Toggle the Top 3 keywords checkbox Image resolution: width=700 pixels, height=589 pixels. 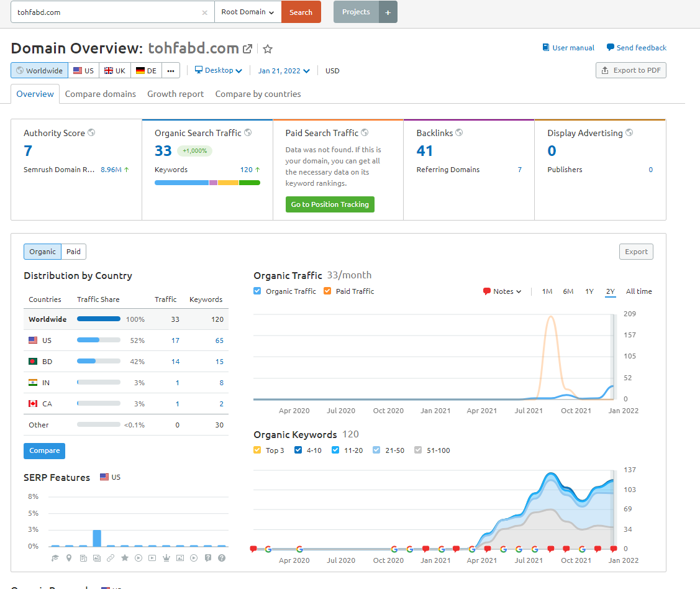point(257,450)
